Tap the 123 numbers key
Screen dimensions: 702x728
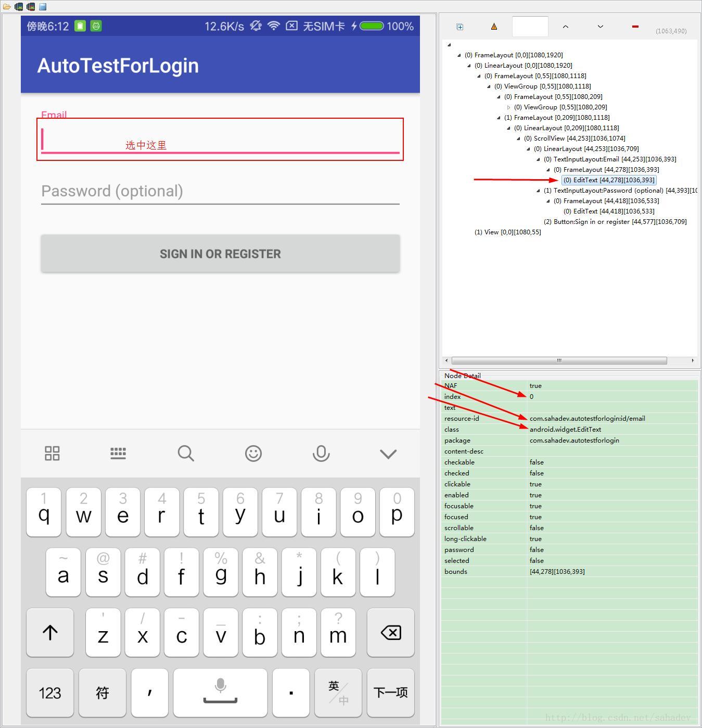50,693
